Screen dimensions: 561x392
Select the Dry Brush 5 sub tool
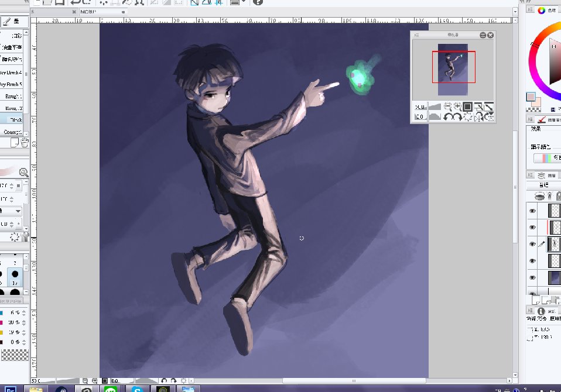tap(12, 84)
